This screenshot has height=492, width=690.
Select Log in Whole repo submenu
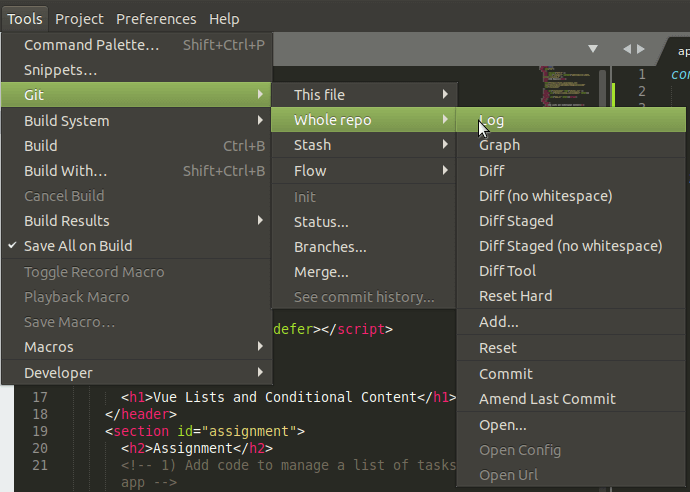pyautogui.click(x=571, y=120)
